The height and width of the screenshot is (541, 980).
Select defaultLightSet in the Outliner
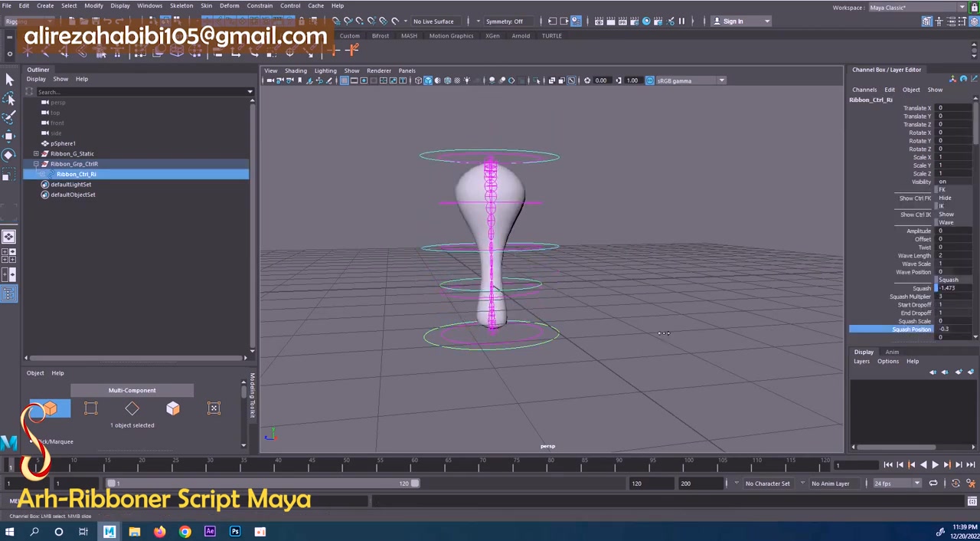click(x=70, y=185)
